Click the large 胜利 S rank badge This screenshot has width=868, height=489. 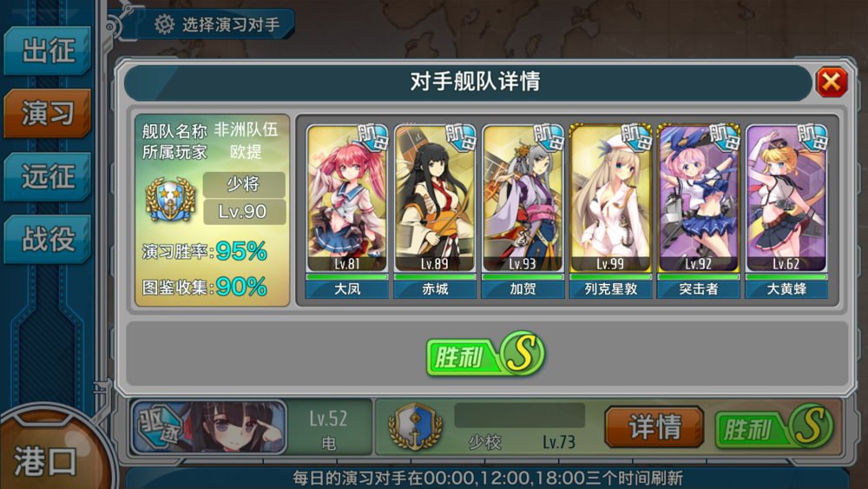pos(486,354)
